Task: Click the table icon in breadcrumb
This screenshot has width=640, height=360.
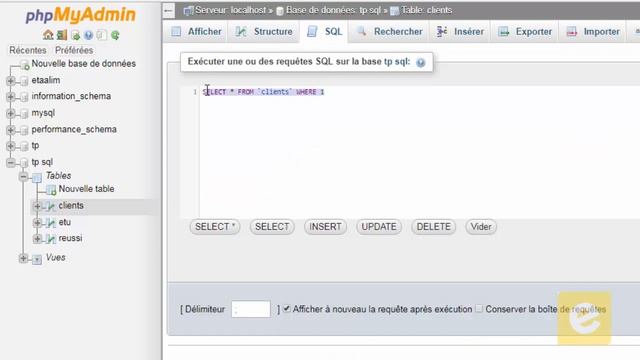Action: click(394, 11)
